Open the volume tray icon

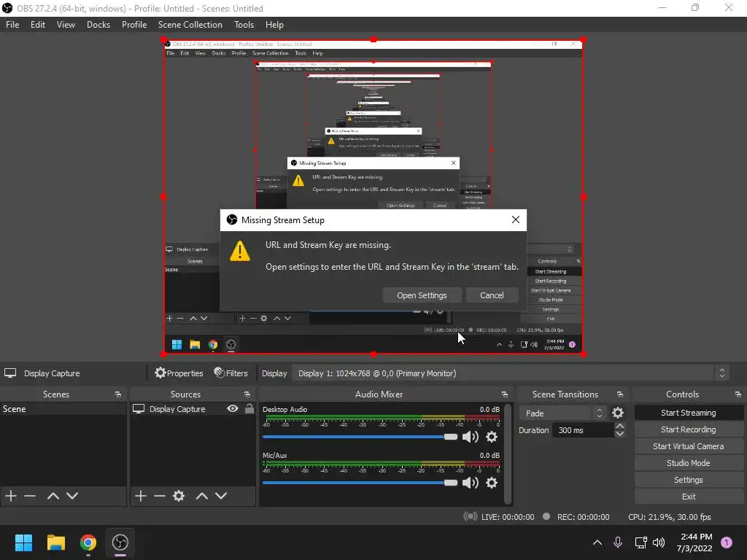(659, 542)
